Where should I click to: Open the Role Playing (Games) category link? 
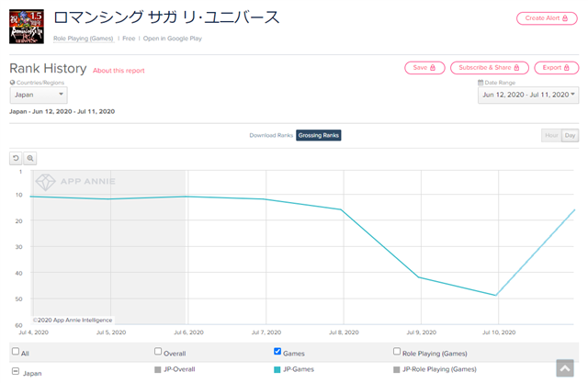[84, 39]
